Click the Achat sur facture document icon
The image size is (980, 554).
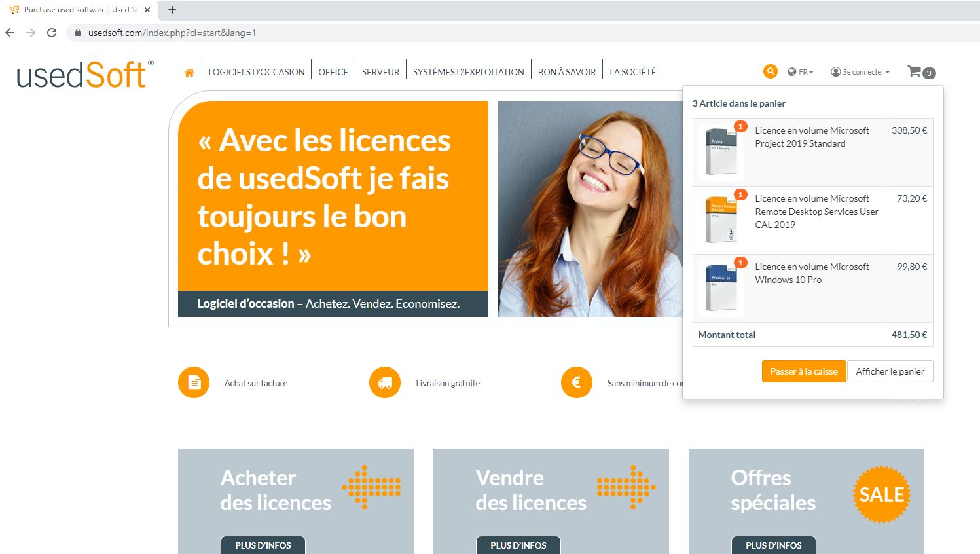194,382
